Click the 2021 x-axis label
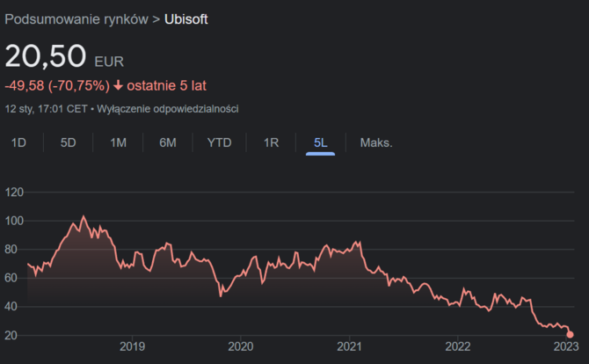The image size is (589, 364). [349, 346]
